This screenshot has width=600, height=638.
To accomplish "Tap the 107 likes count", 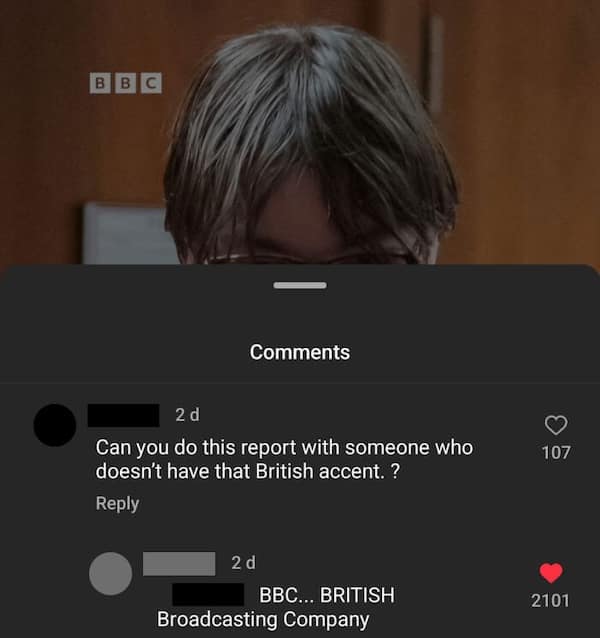I will [x=556, y=452].
